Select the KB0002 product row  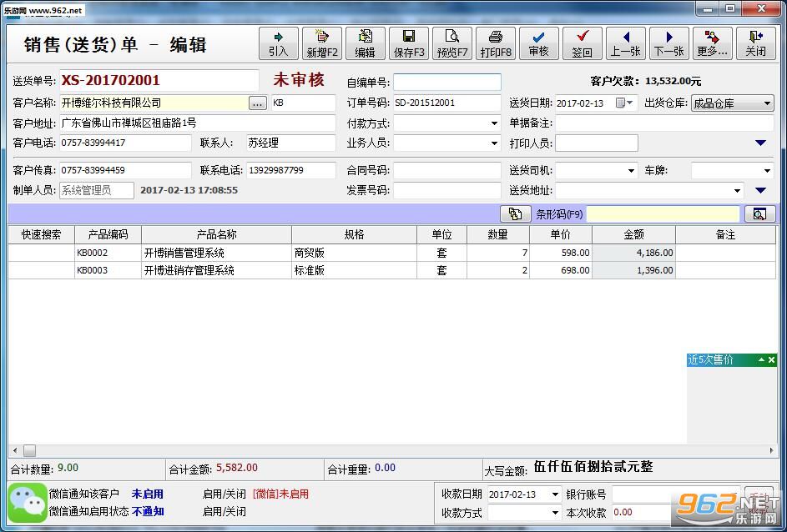coord(391,253)
